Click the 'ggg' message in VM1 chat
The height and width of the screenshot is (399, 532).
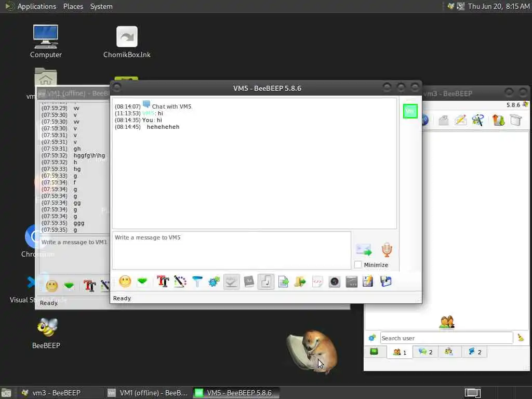79,223
